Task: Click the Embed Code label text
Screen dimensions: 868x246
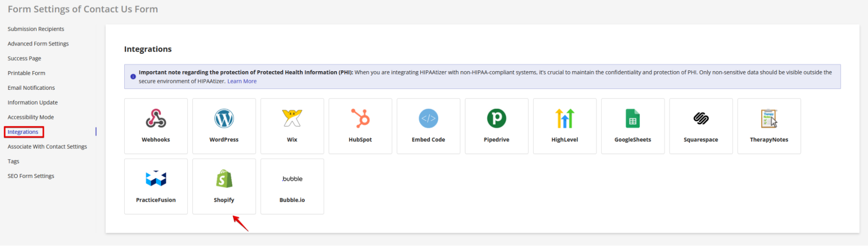Action: coord(429,140)
